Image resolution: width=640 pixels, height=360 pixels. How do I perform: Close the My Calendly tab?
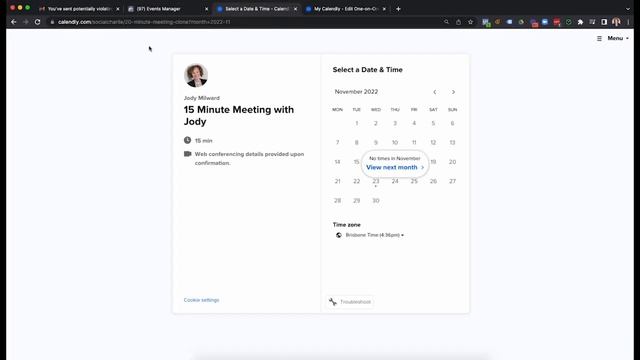(x=384, y=9)
